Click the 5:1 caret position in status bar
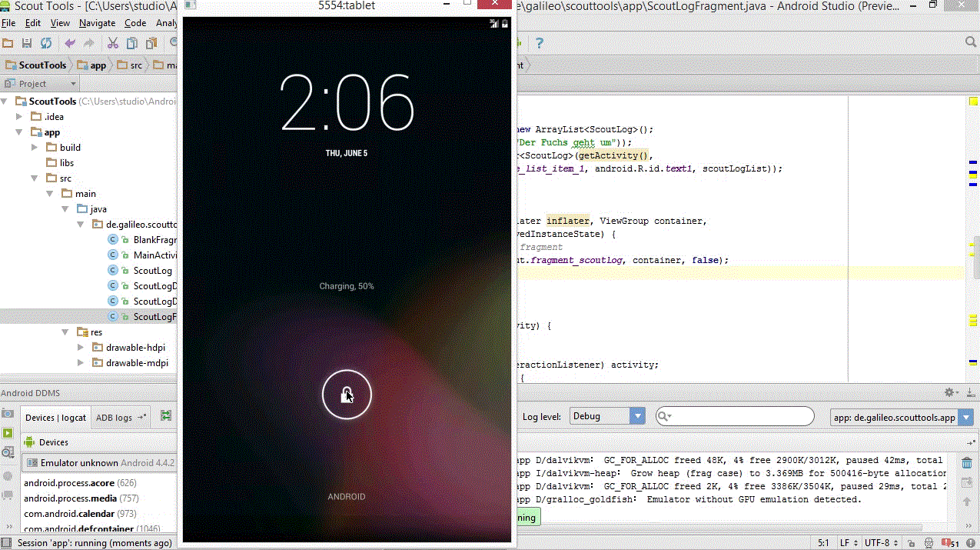The width and height of the screenshot is (980, 550). tap(823, 543)
